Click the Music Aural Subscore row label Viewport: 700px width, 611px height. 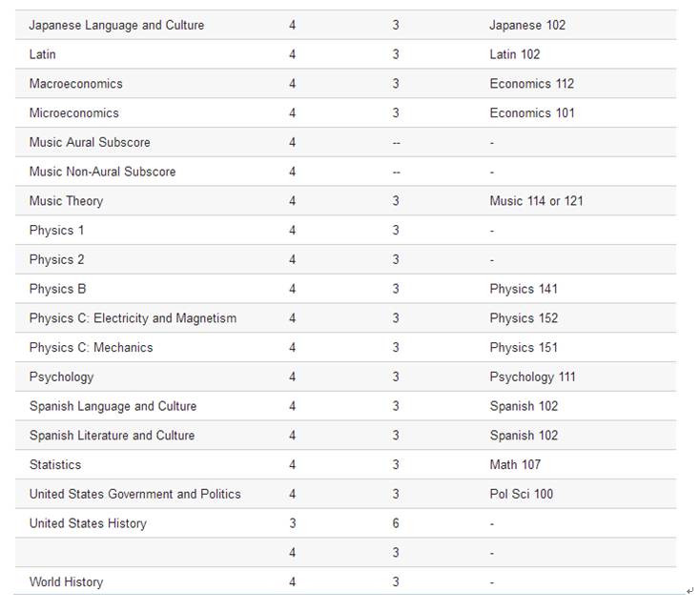(90, 142)
